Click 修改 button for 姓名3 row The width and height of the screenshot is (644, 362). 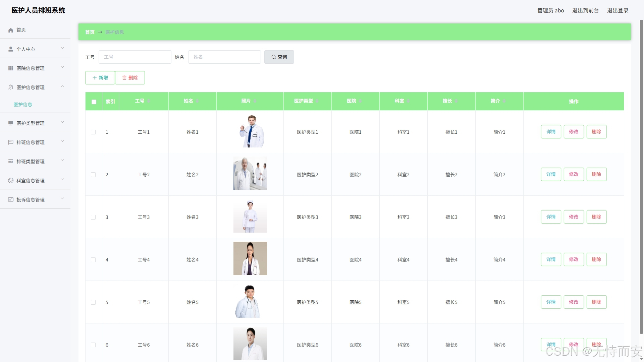[574, 217]
